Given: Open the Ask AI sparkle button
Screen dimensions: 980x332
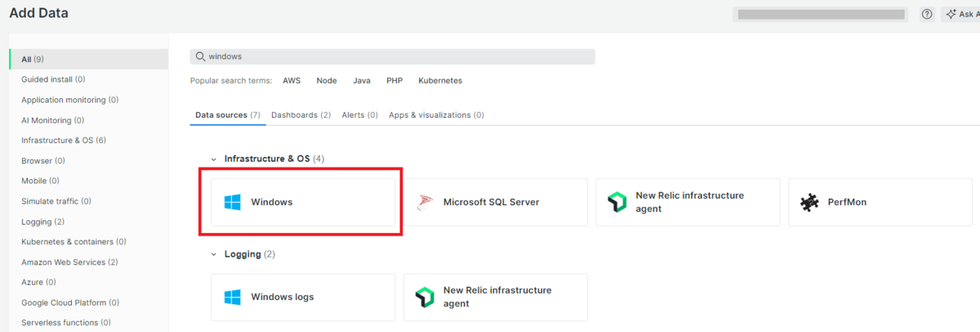Looking at the screenshot, I should 961,14.
